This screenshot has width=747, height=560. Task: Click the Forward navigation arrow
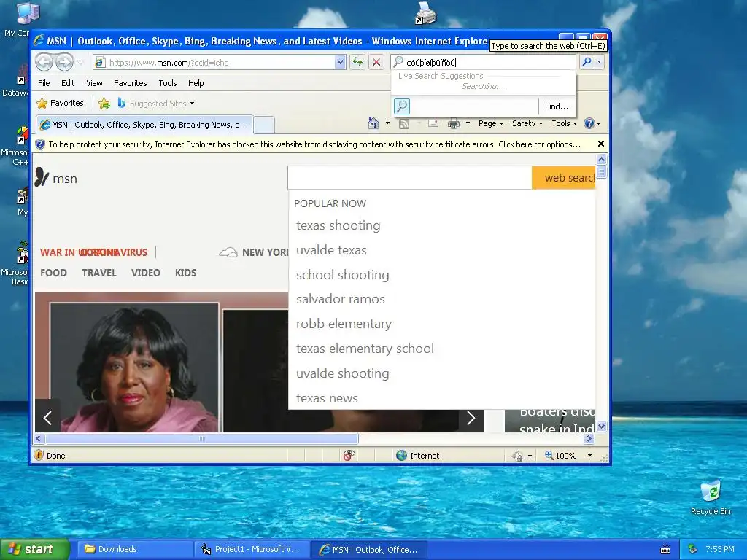tap(65, 62)
